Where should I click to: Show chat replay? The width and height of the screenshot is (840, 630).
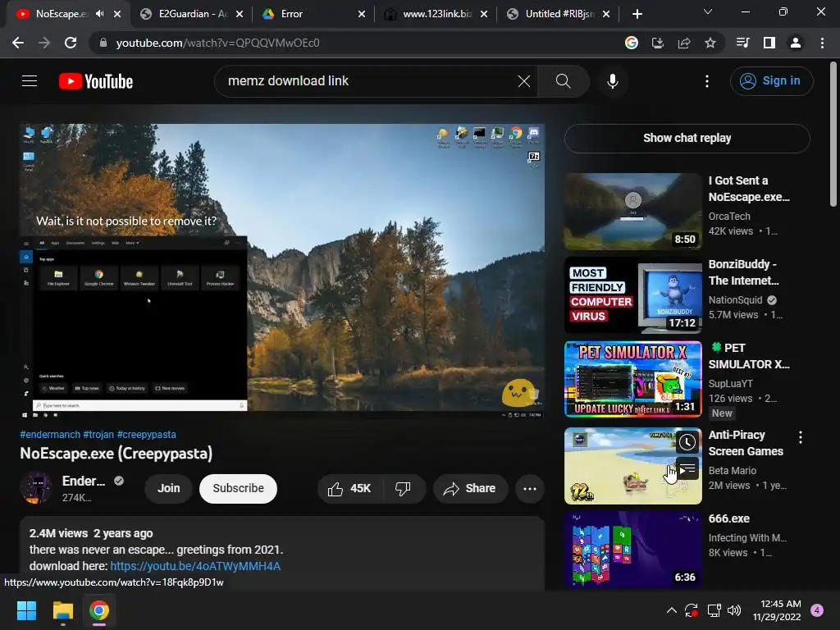[x=687, y=138]
